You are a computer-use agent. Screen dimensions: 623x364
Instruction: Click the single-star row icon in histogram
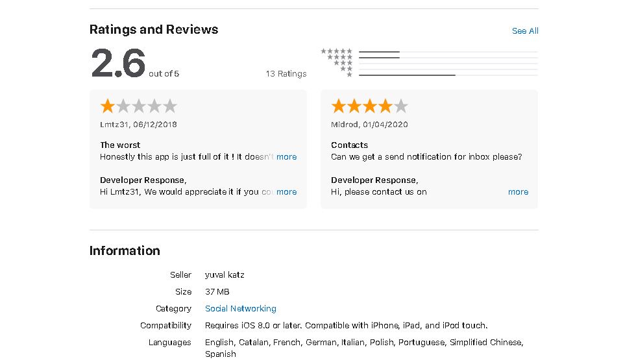(x=349, y=75)
